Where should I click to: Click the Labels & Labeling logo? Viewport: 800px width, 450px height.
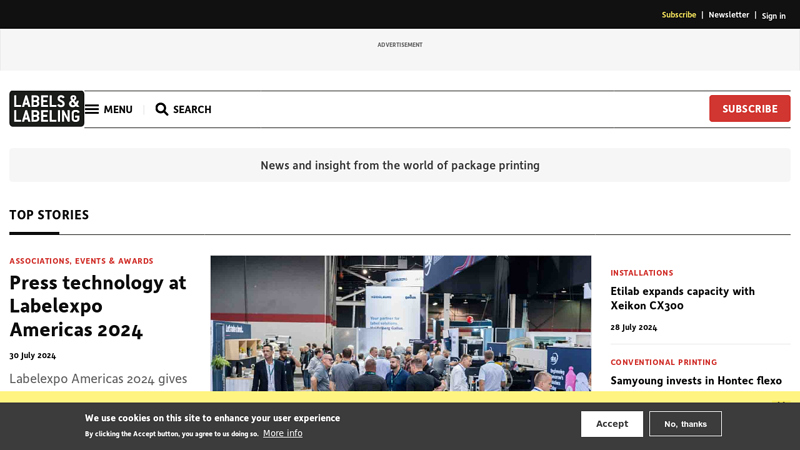click(x=46, y=109)
